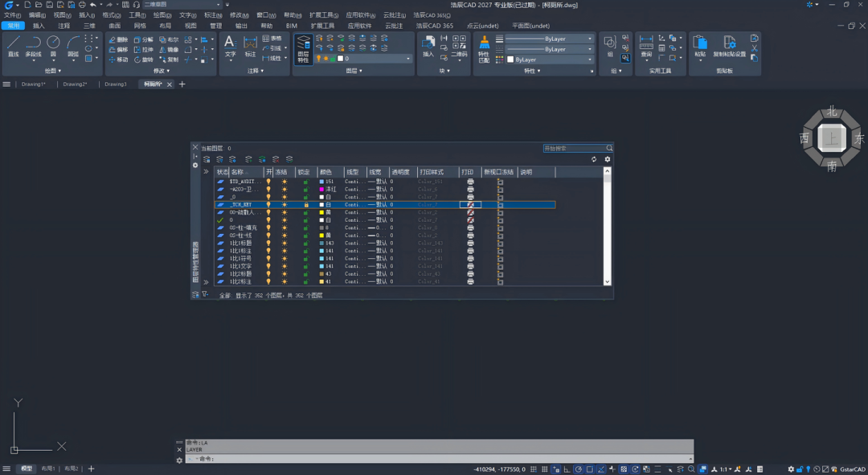Screen dimensions: 868x475
Task: Switch to the 插入 ribbon tab
Action: (39, 26)
